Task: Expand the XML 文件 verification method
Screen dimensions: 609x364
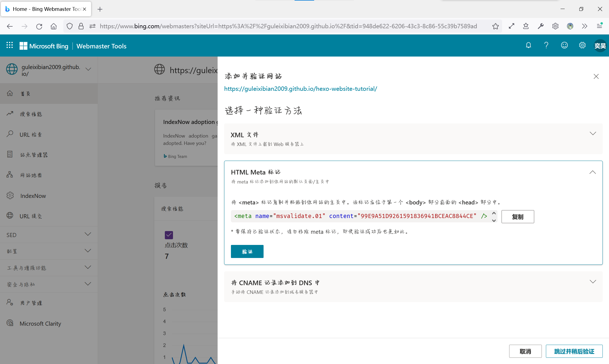Action: 593,133
